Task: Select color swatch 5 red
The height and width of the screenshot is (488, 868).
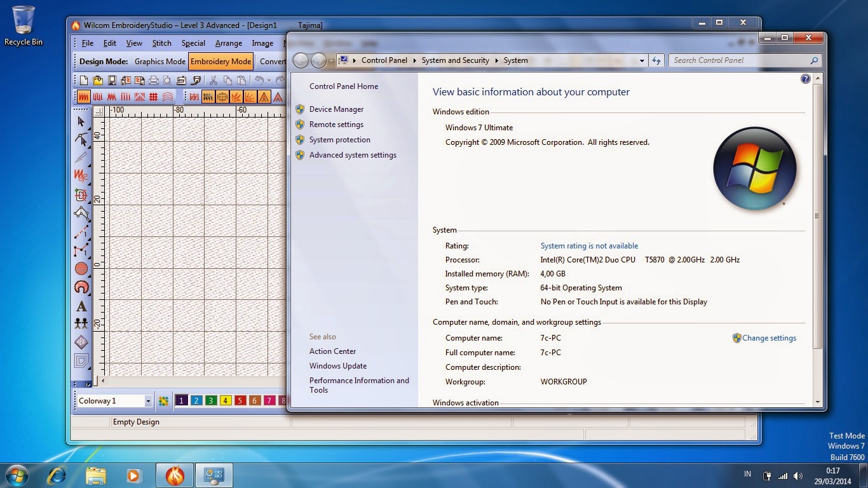Action: (x=240, y=401)
